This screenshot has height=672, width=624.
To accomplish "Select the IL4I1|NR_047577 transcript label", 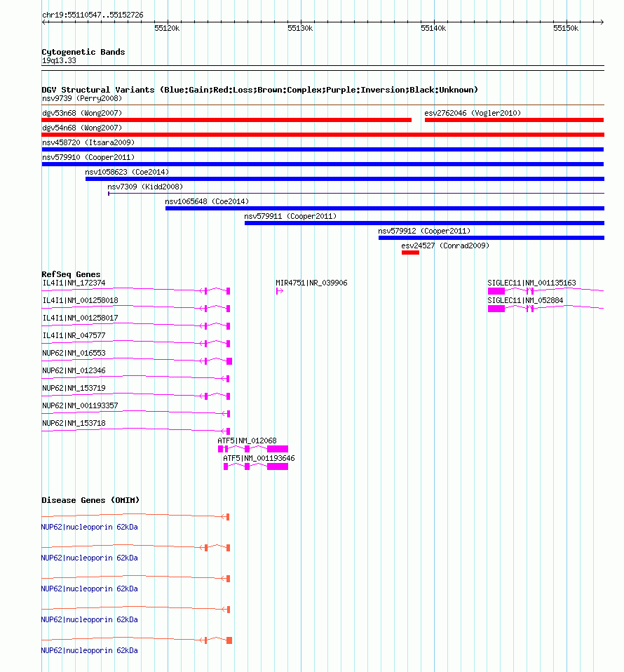I will [74, 335].
